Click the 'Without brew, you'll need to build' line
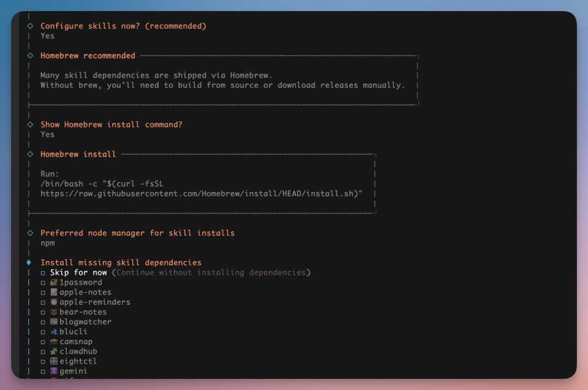The height and width of the screenshot is (390, 588). click(223, 85)
